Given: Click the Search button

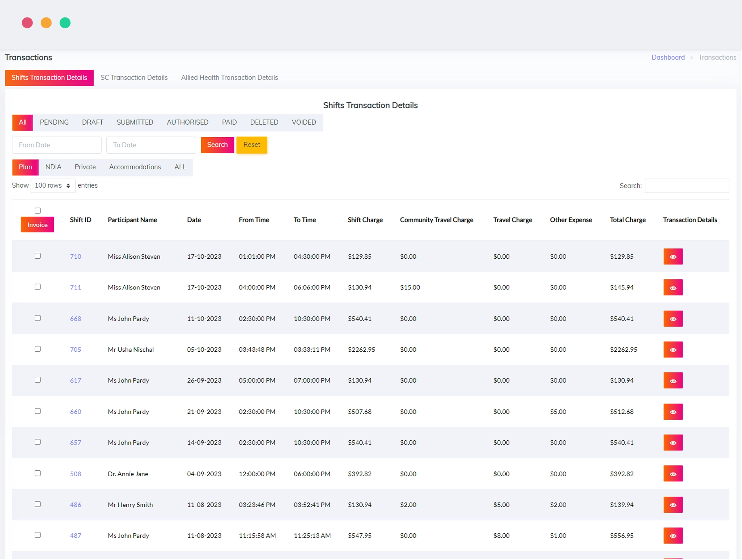Looking at the screenshot, I should pos(217,145).
